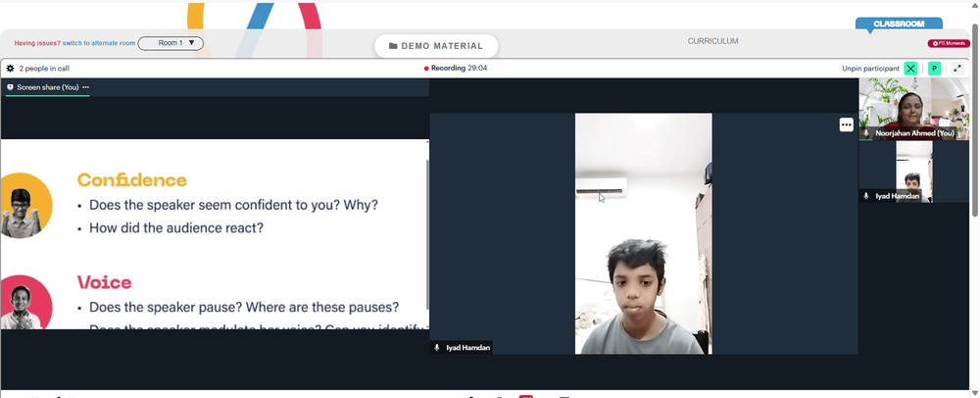980x398 pixels.
Task: Click the page vertical scrollbar on the right
Action: [x=975, y=119]
